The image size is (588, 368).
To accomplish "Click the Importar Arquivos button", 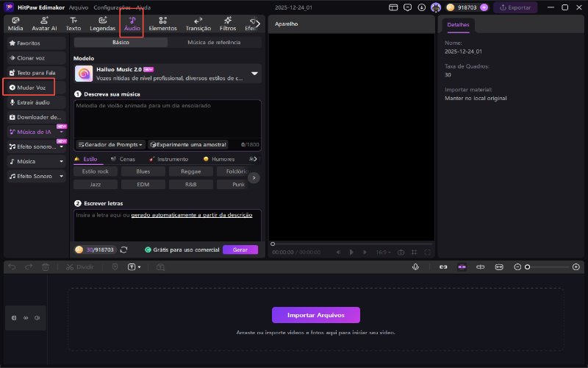I will pyautogui.click(x=316, y=315).
